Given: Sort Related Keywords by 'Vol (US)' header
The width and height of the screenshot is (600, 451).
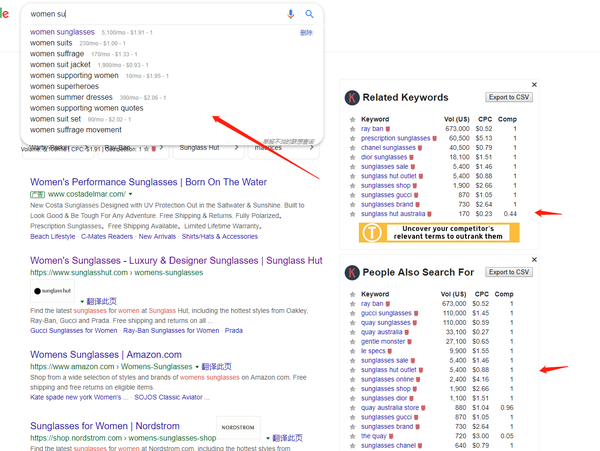Looking at the screenshot, I should pyautogui.click(x=457, y=119).
